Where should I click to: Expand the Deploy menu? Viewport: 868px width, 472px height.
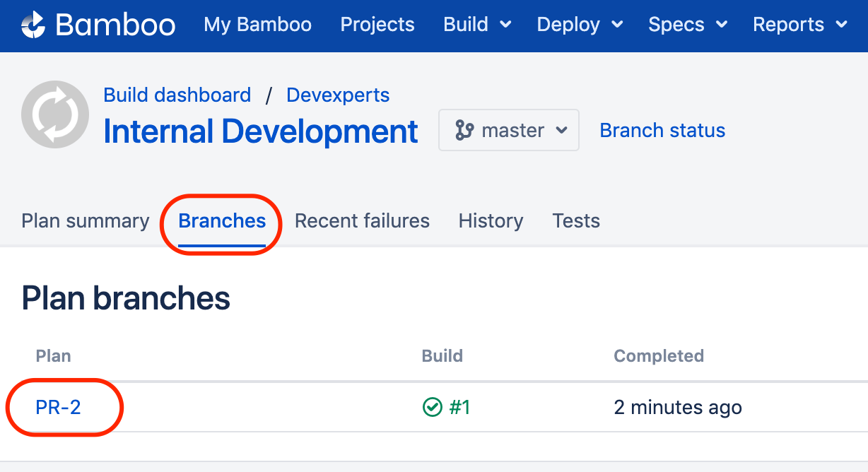click(x=580, y=25)
